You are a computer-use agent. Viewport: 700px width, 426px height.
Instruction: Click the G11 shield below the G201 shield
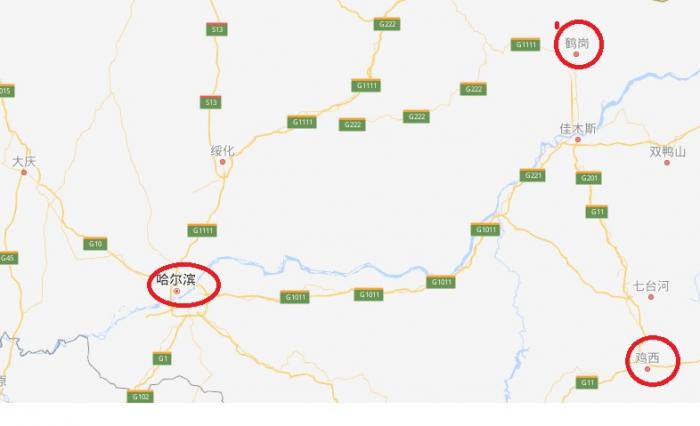(x=597, y=211)
